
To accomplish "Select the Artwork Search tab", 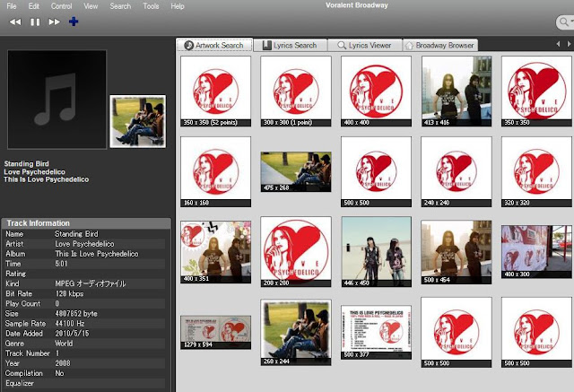I will coord(214,44).
